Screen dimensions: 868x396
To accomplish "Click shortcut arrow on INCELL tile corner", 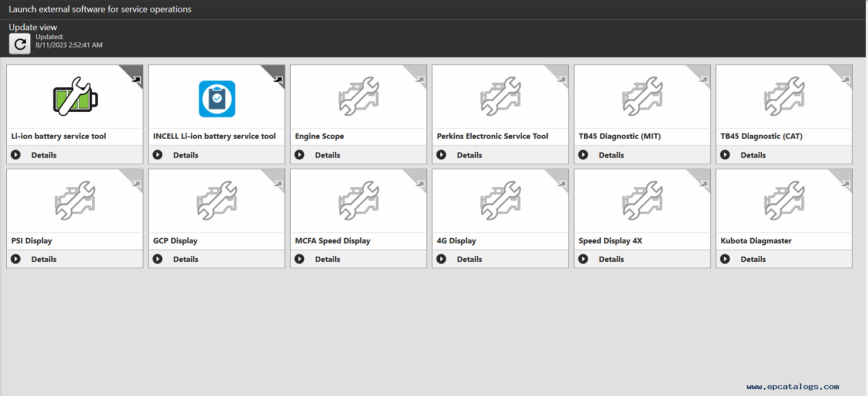I will tap(278, 80).
